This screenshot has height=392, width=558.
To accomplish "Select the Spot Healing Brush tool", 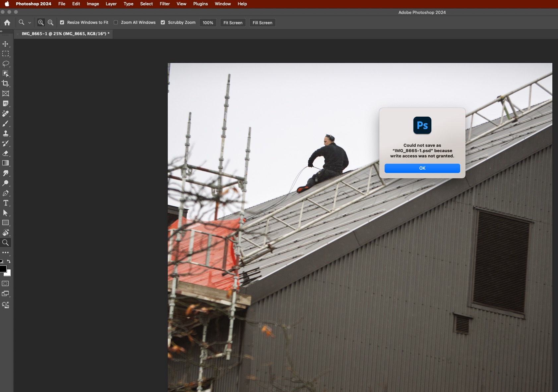I will coord(5,114).
